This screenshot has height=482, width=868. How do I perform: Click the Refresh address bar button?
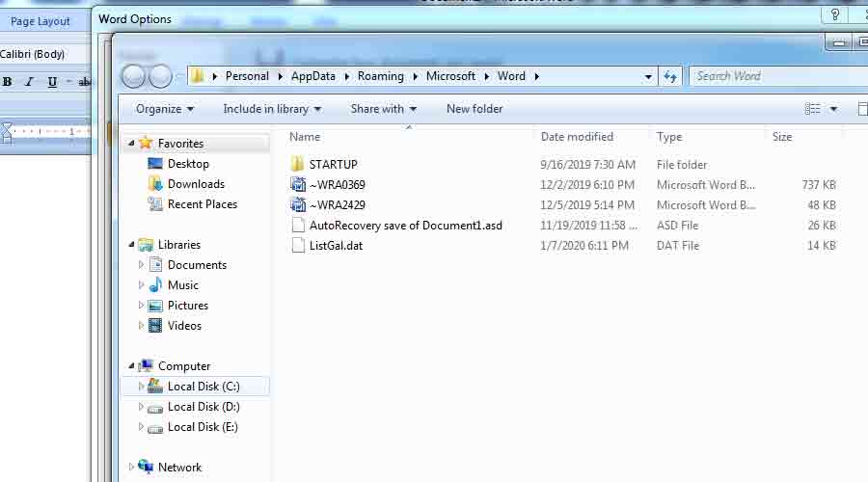point(670,76)
